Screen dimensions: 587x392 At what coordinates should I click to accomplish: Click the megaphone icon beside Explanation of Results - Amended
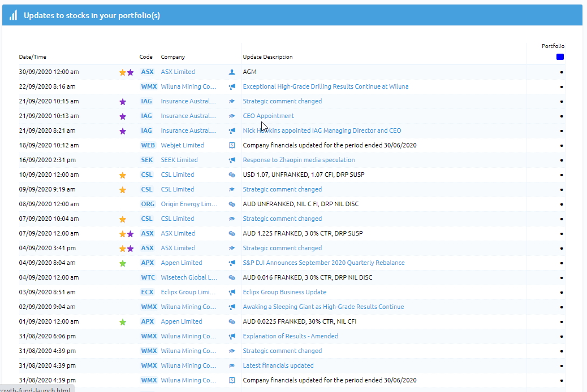(232, 336)
